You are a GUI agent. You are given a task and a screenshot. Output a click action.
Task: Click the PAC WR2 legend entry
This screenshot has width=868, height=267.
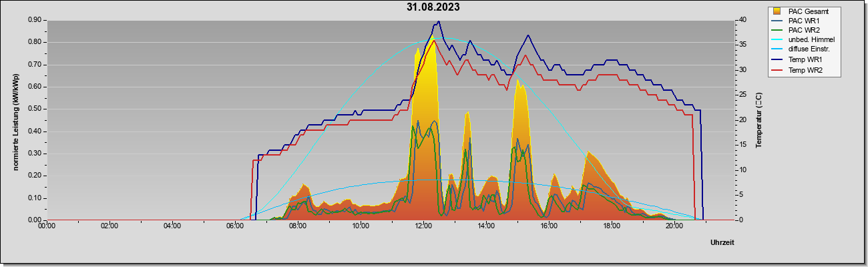pos(804,30)
